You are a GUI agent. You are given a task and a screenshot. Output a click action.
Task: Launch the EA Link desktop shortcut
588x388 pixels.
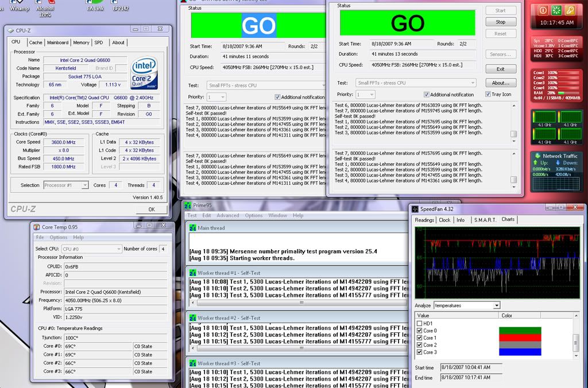coord(95,6)
